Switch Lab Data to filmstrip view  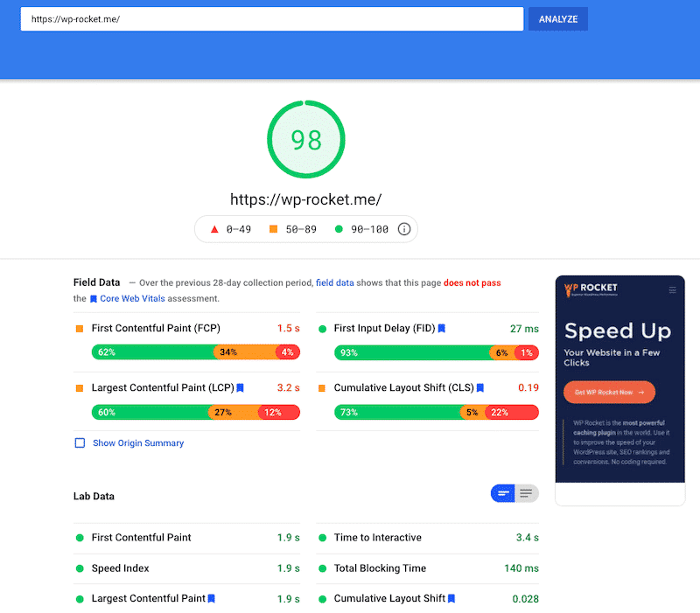click(x=502, y=493)
